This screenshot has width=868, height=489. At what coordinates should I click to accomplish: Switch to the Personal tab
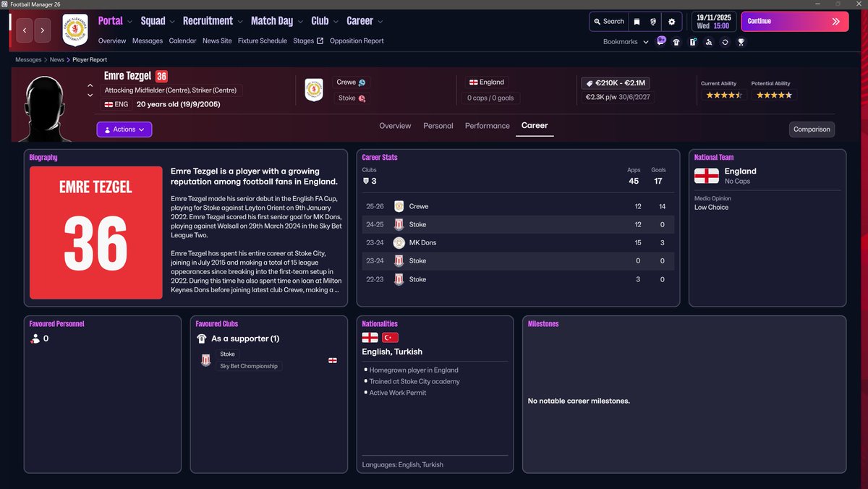tap(438, 126)
